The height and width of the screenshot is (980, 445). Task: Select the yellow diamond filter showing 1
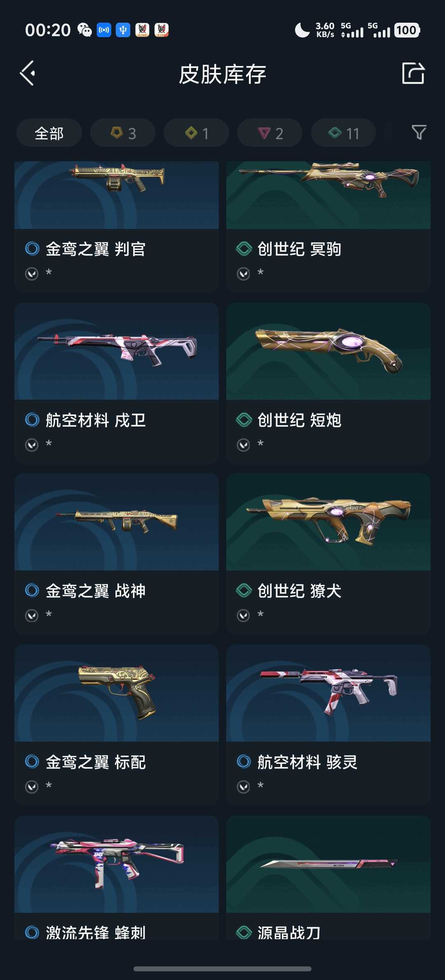click(x=196, y=133)
